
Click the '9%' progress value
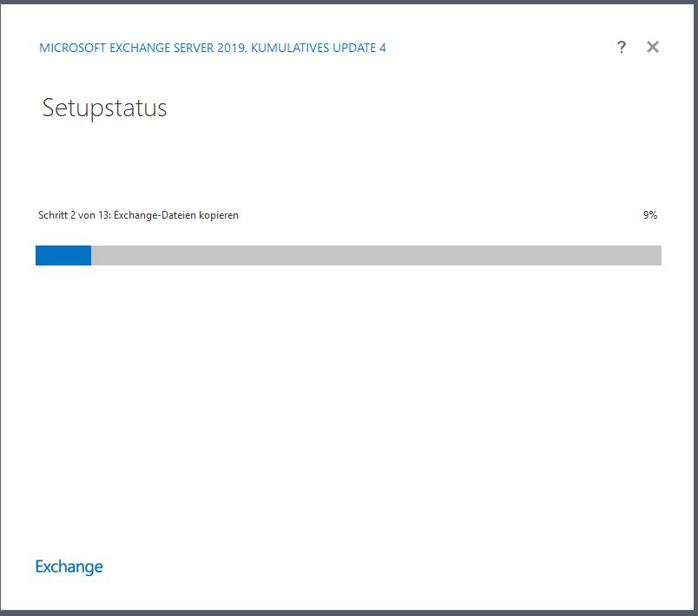tap(650, 215)
